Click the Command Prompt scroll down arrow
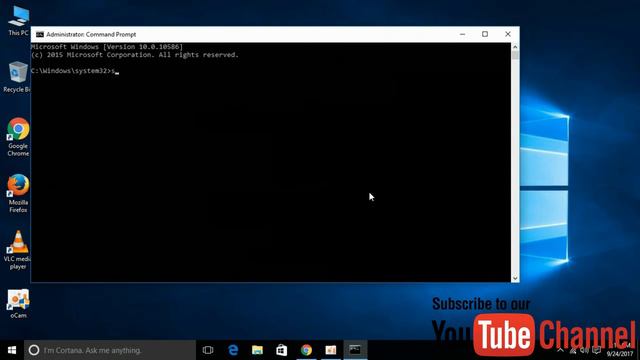This screenshot has width=640, height=360. (515, 278)
